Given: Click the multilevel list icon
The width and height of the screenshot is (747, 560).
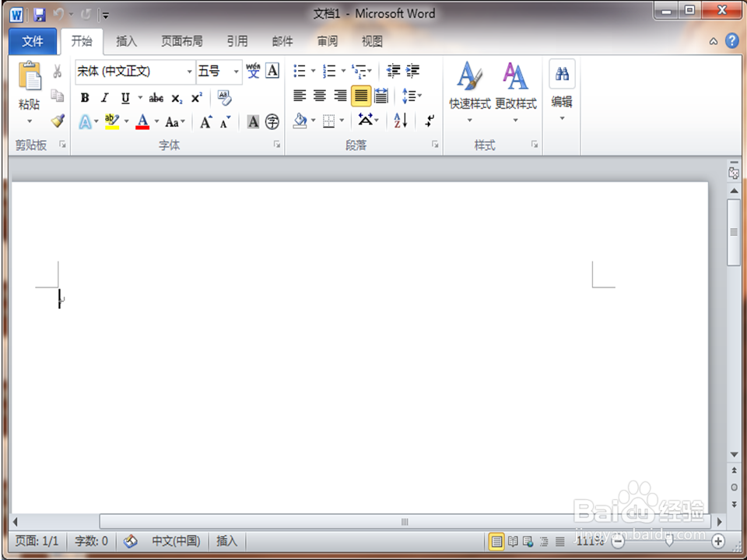Looking at the screenshot, I should tap(358, 71).
